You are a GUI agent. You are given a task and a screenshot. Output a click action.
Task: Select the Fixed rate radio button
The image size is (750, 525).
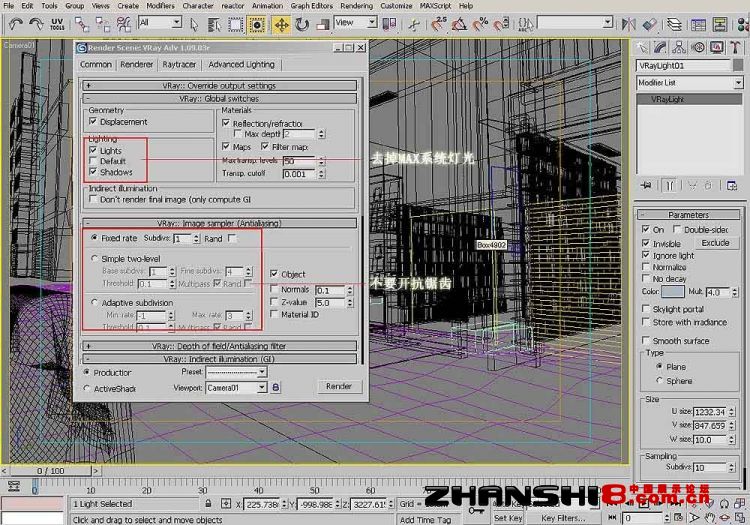pos(94,238)
